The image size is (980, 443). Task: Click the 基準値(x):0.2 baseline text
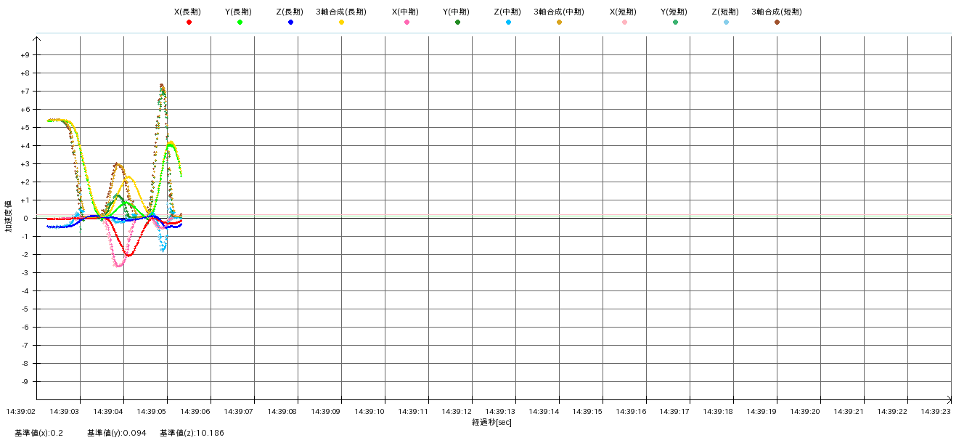coord(38,433)
